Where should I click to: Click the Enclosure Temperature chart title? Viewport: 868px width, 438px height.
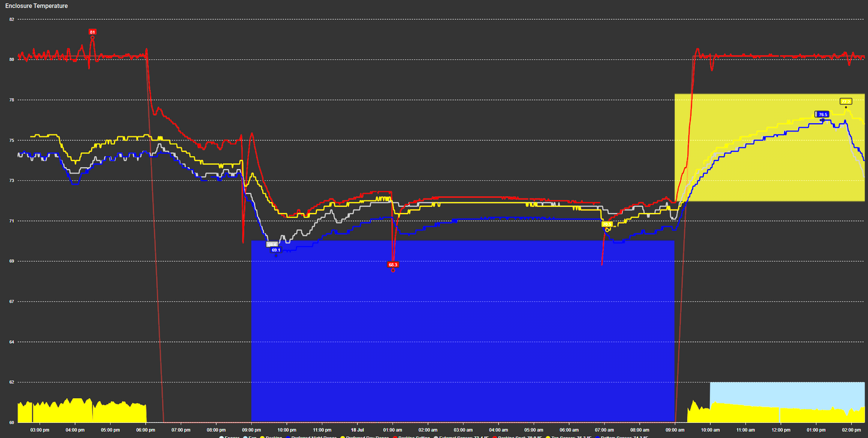click(37, 6)
